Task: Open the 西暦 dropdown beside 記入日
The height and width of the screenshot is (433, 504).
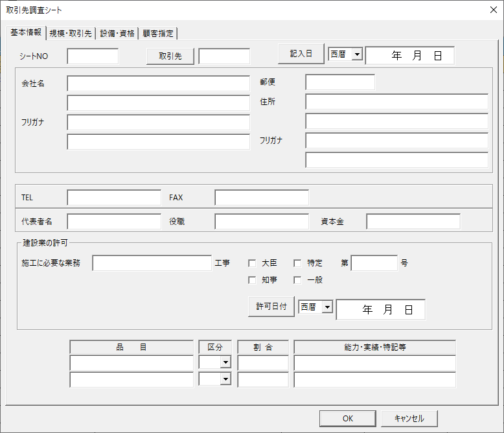Action: pos(356,55)
